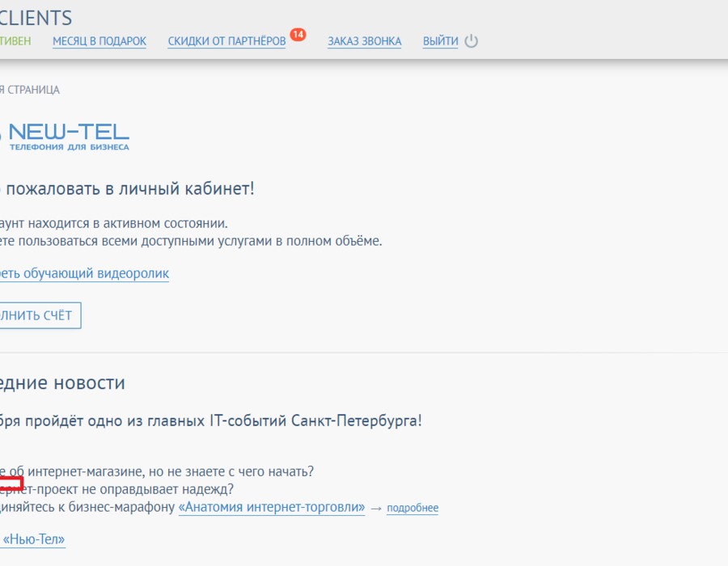Image resolution: width=728 pixels, height=566 pixels.
Task: Open the обучающий видеоролик link
Action: 84,273
